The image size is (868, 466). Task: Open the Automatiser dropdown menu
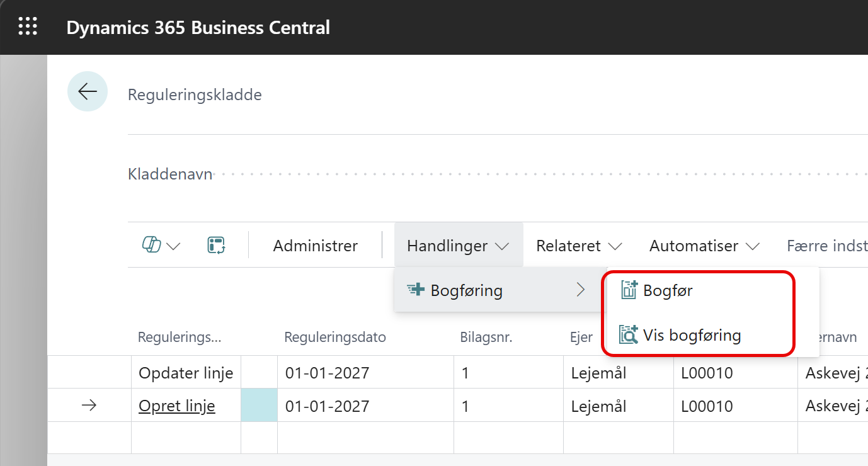coord(704,246)
